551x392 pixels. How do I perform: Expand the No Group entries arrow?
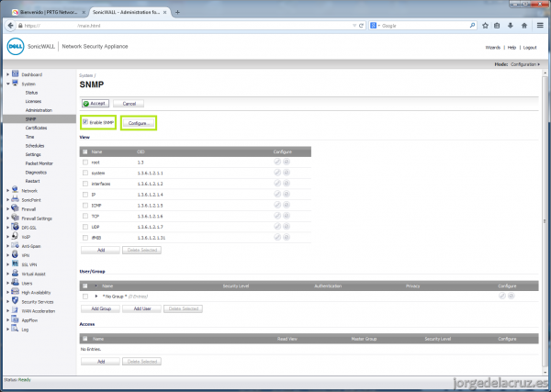[x=96, y=297]
